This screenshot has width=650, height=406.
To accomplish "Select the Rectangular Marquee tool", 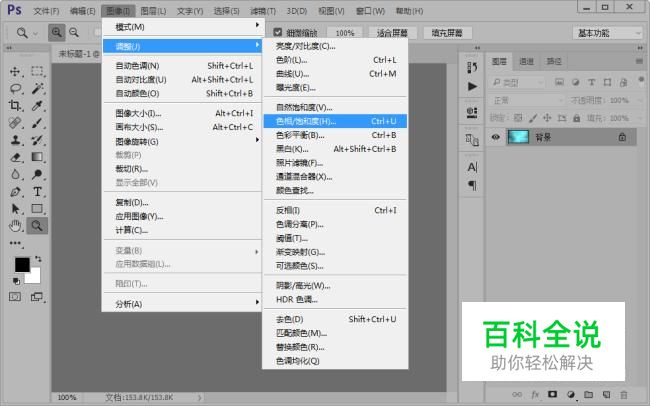I will (37, 71).
